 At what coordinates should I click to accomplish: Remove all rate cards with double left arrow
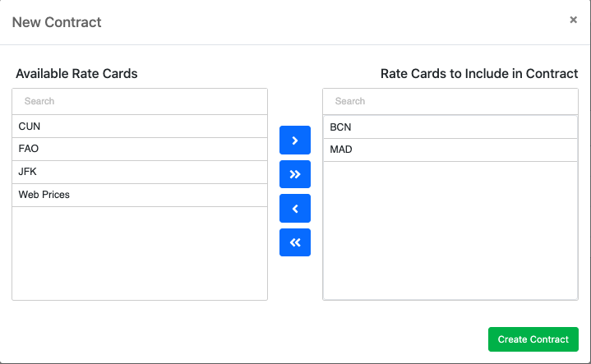(295, 242)
